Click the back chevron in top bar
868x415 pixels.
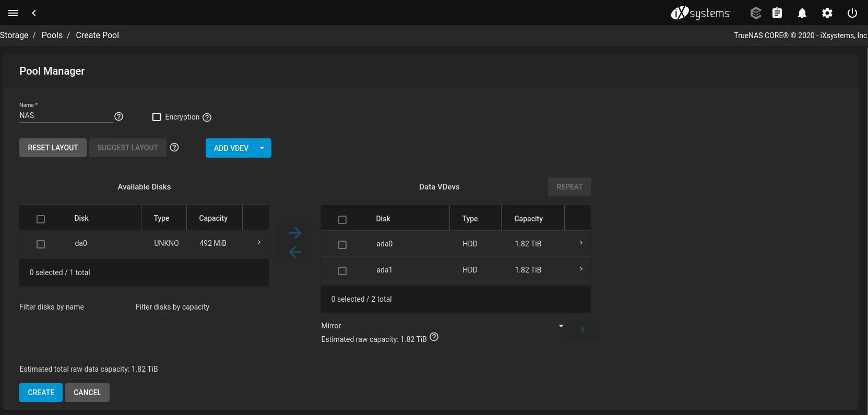coord(34,13)
